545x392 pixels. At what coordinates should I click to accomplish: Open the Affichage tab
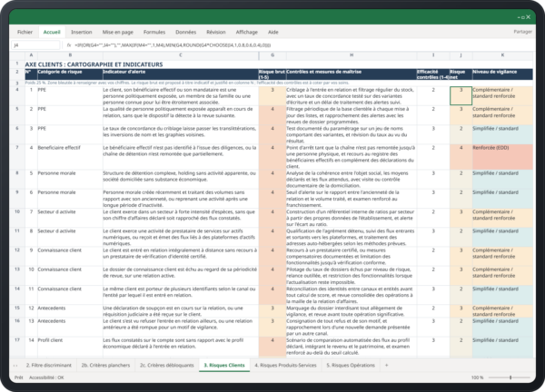(x=247, y=32)
